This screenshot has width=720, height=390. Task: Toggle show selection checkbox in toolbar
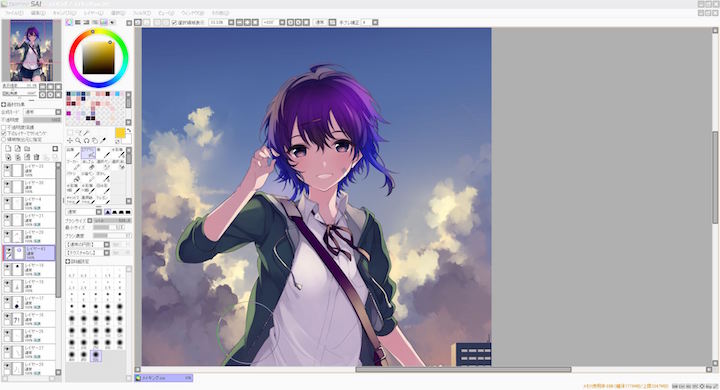click(174, 23)
